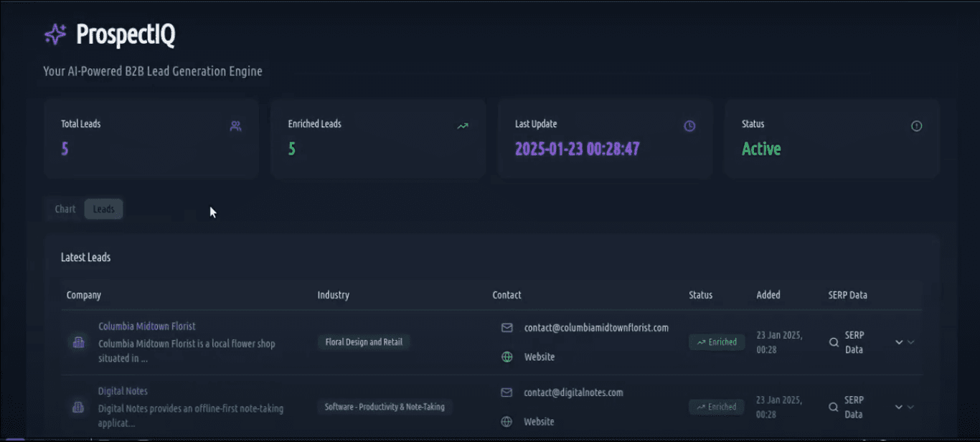The width and height of the screenshot is (980, 442).
Task: Open the Columbia Midtown Florist company link
Action: point(146,326)
